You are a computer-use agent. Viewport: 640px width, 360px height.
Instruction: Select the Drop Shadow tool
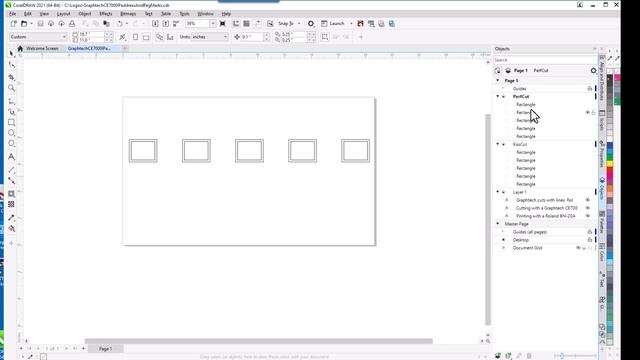[x=11, y=194]
